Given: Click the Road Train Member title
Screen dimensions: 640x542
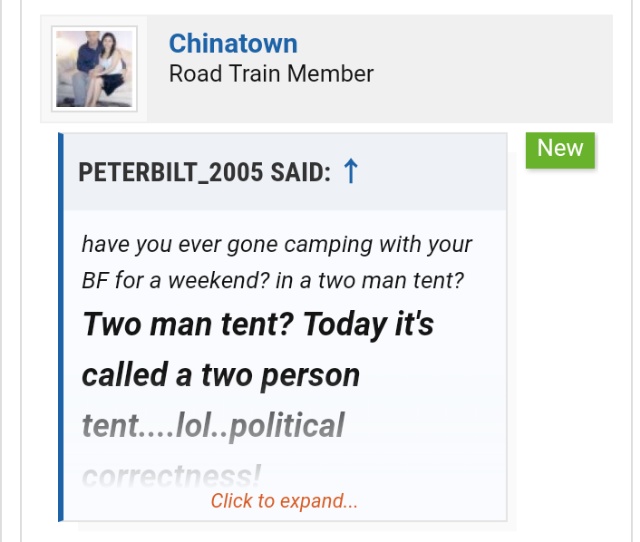Looking at the screenshot, I should (271, 73).
